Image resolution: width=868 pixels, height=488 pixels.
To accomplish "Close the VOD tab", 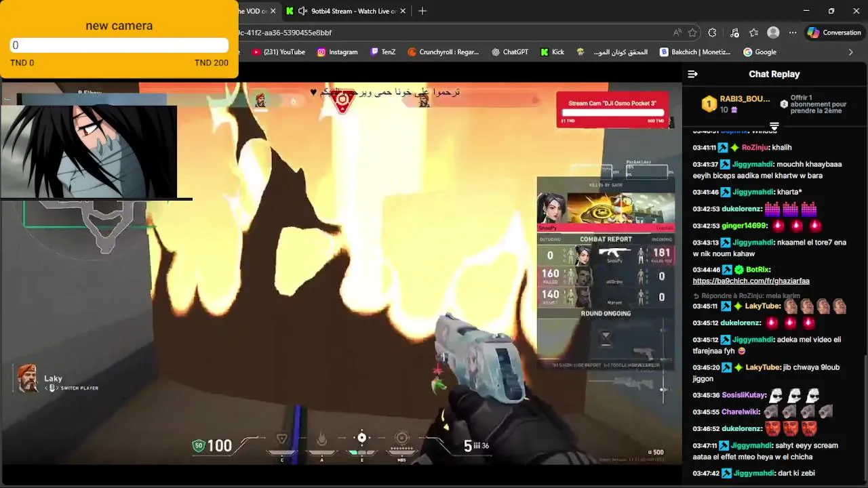I will pyautogui.click(x=273, y=11).
